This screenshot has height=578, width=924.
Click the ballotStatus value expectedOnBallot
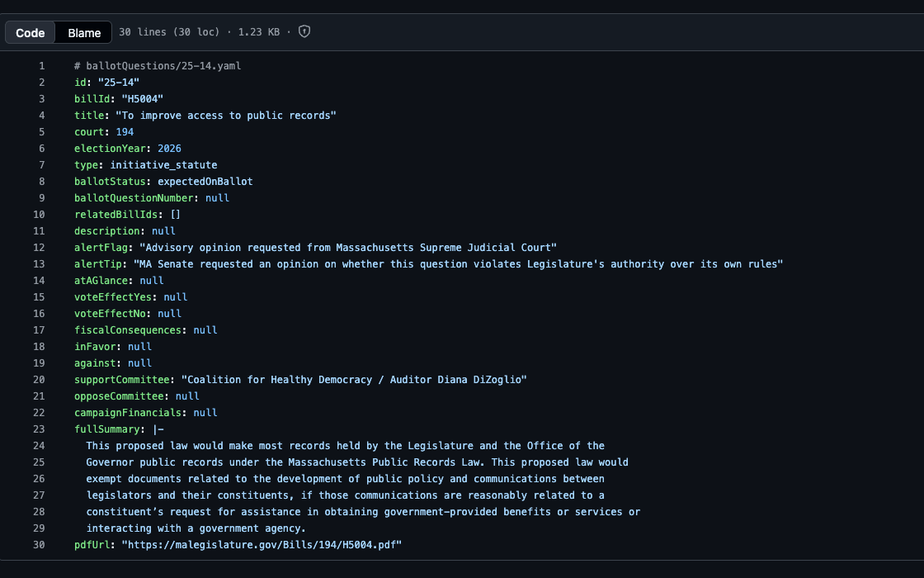(205, 182)
